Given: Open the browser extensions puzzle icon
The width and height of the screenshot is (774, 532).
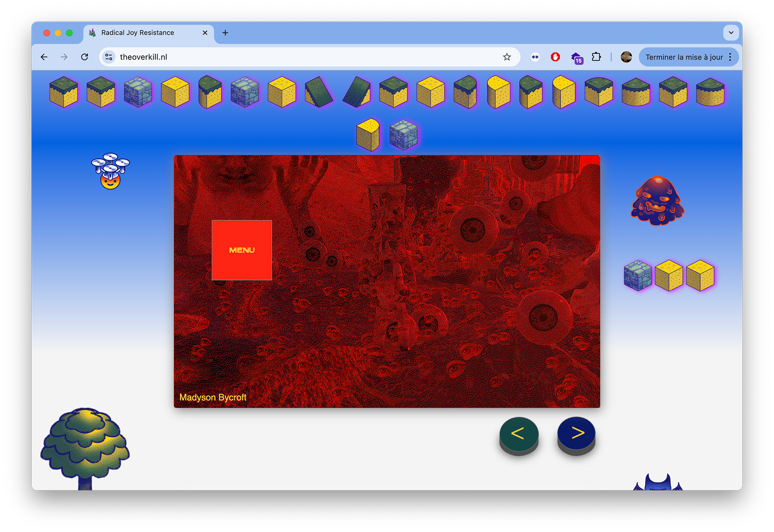Looking at the screenshot, I should coord(596,57).
